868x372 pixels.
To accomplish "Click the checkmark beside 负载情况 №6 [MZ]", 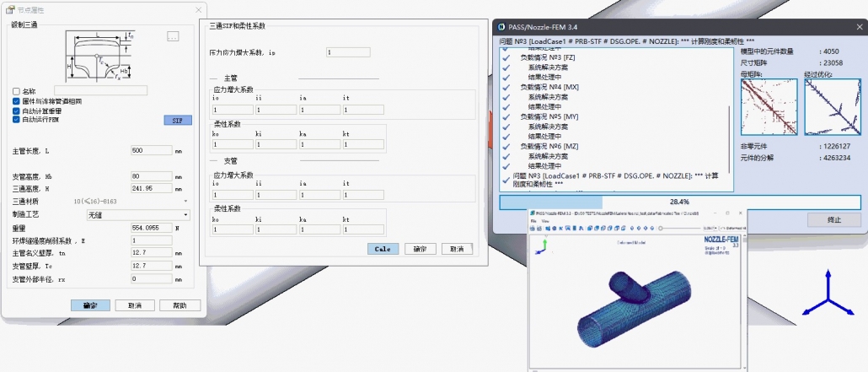I will coord(506,147).
